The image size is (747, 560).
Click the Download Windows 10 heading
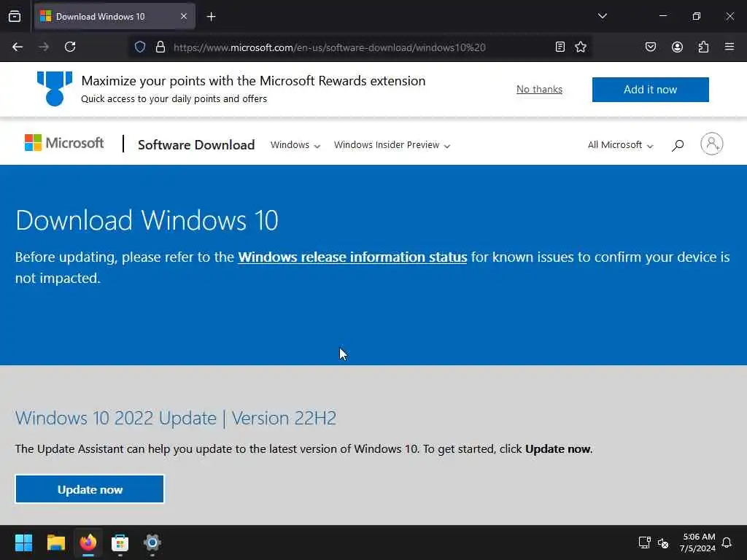point(147,220)
